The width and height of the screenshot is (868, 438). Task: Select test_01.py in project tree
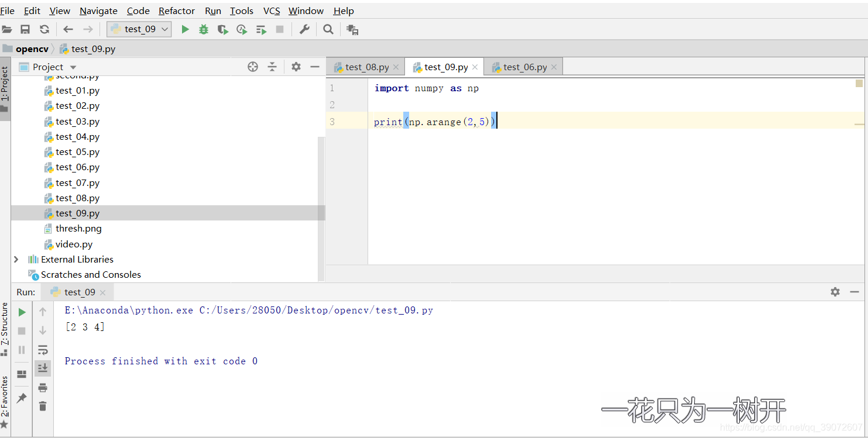coord(78,91)
